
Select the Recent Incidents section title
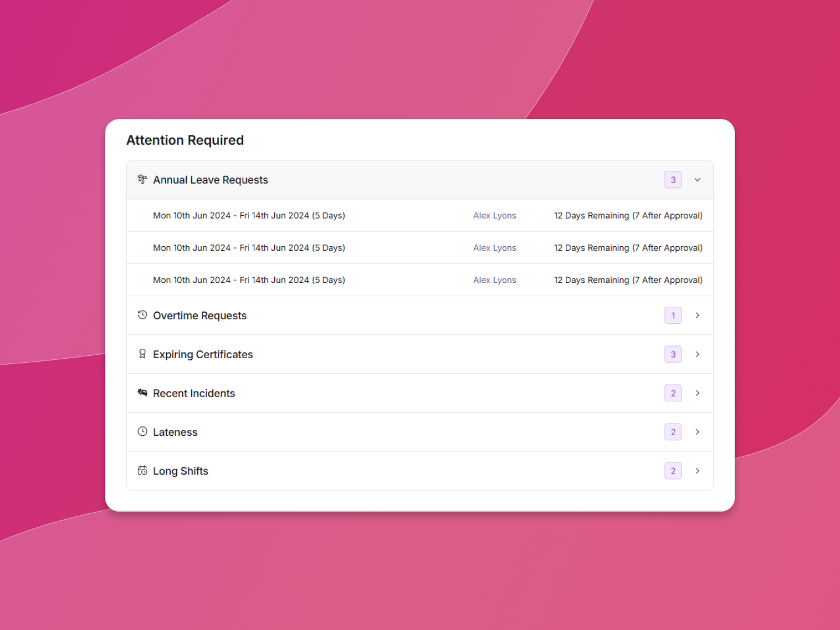(194, 394)
